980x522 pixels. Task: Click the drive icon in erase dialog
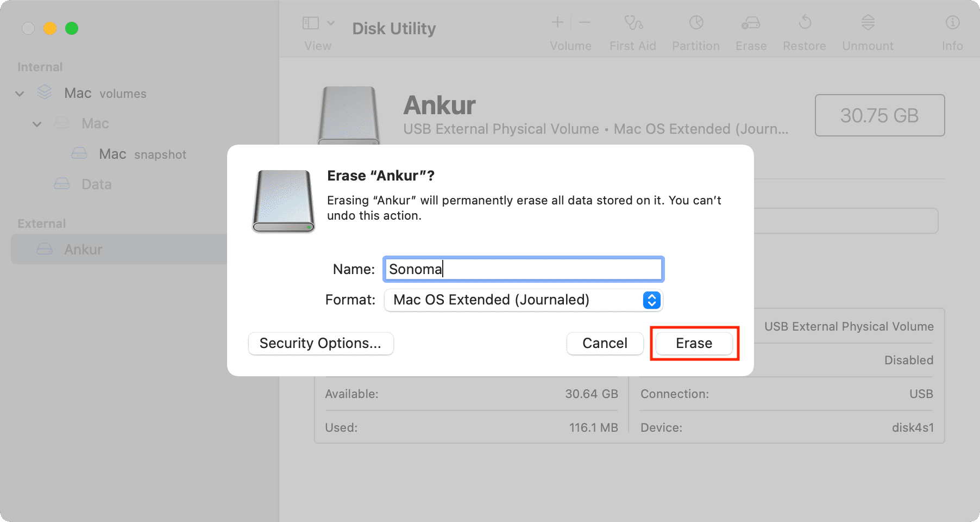point(283,201)
